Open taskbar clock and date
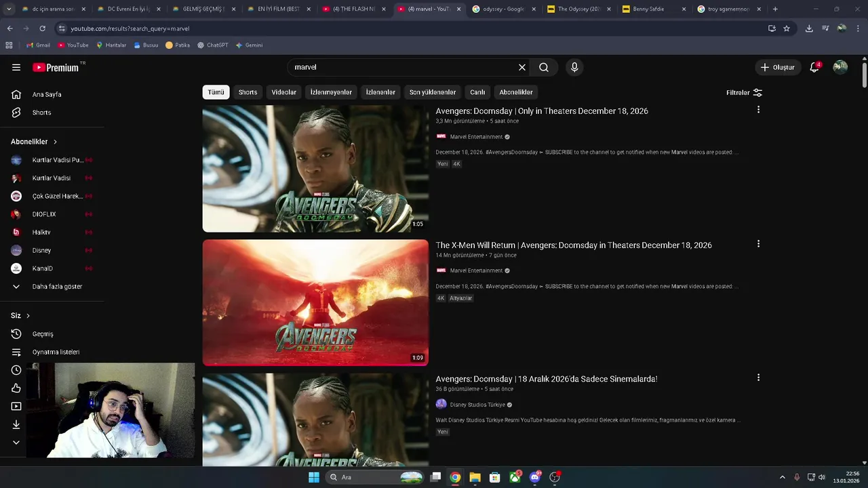The width and height of the screenshot is (868, 488). pos(847,477)
